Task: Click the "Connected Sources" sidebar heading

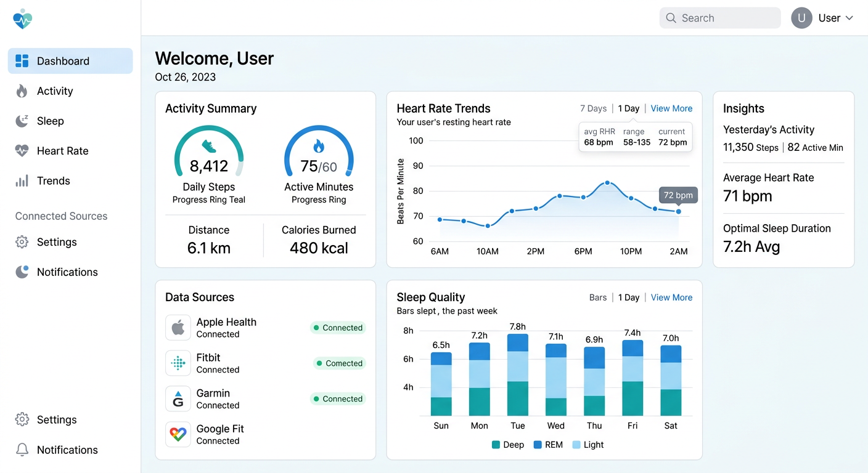Action: 61,216
